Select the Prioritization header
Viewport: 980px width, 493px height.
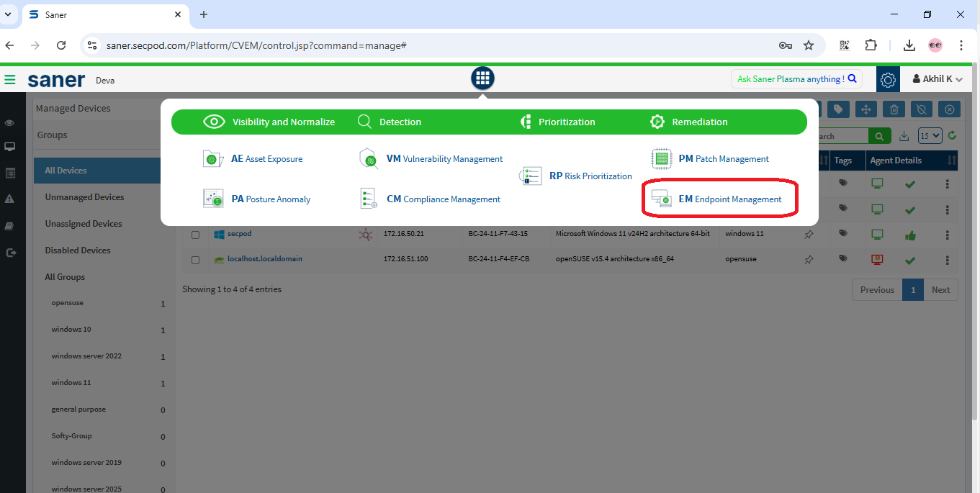pos(557,122)
